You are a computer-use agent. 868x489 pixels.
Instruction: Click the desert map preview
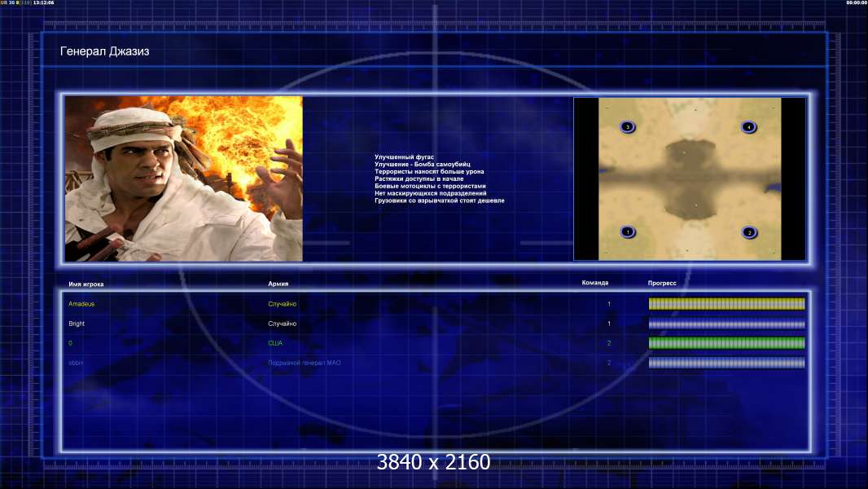point(690,178)
